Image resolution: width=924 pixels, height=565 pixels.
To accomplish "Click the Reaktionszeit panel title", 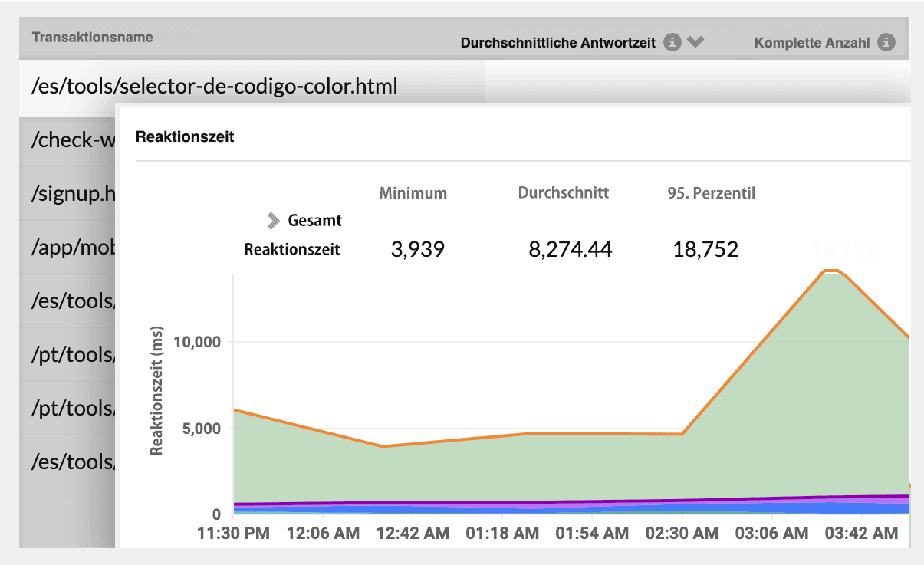I will (186, 136).
